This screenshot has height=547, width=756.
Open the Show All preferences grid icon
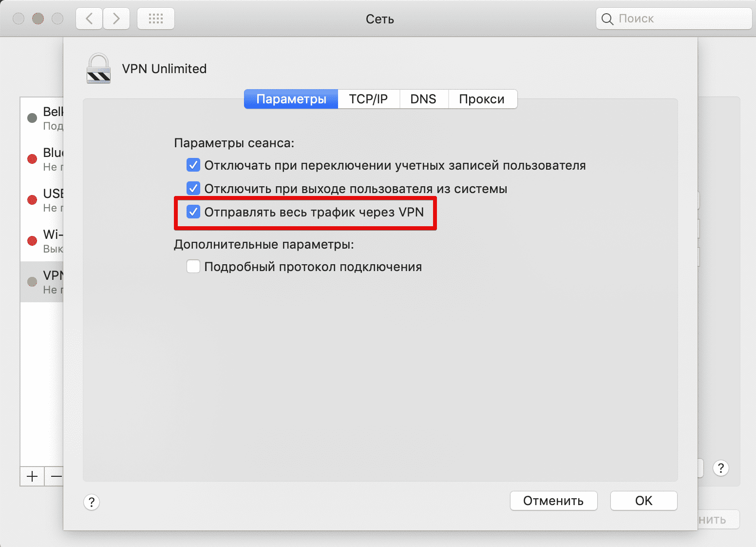click(155, 18)
